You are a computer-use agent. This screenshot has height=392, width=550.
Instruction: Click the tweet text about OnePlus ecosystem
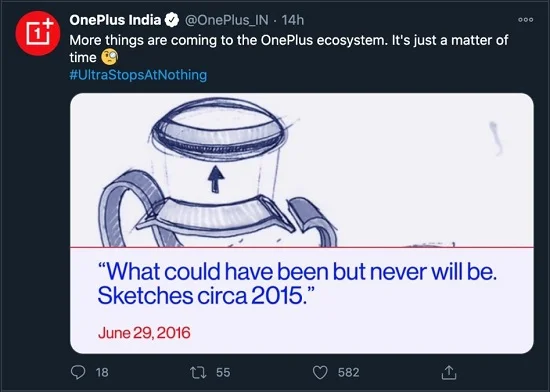(x=289, y=48)
